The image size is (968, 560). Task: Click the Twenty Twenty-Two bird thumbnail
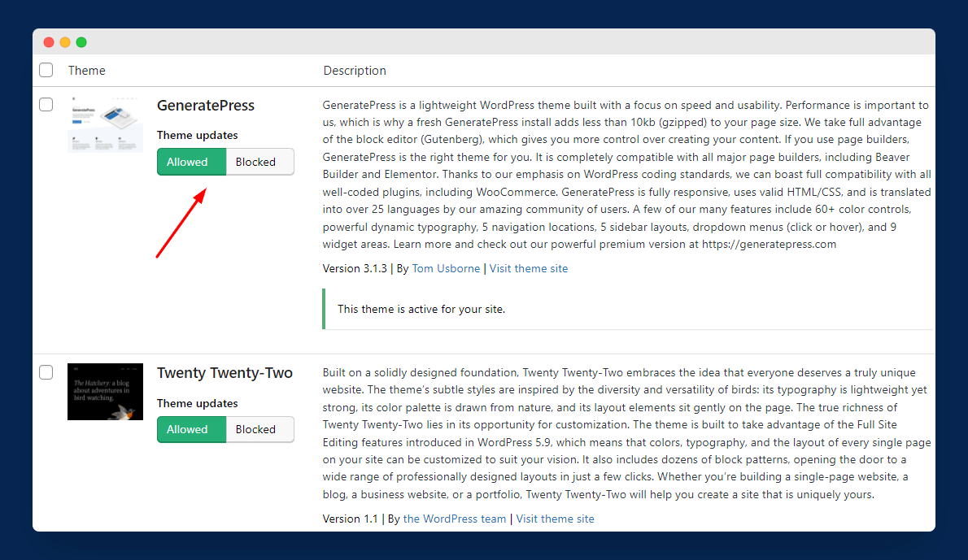tap(105, 392)
